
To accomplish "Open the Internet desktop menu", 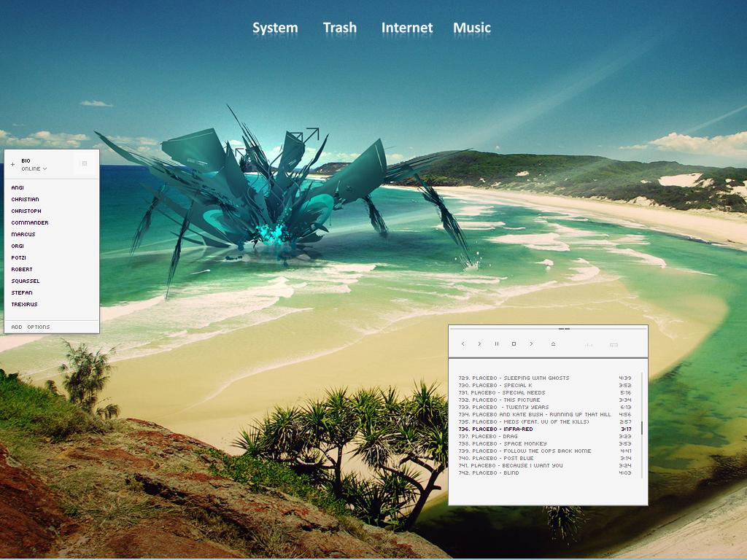I will coord(407,28).
